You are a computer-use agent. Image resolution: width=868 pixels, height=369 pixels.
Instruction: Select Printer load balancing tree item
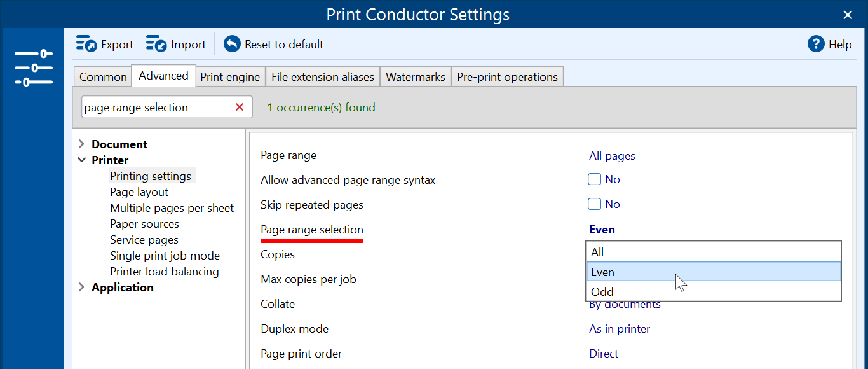(x=164, y=271)
